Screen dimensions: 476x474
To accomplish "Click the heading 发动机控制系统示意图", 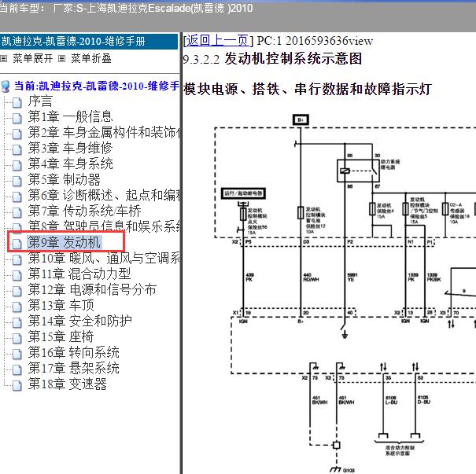I will 293,58.
